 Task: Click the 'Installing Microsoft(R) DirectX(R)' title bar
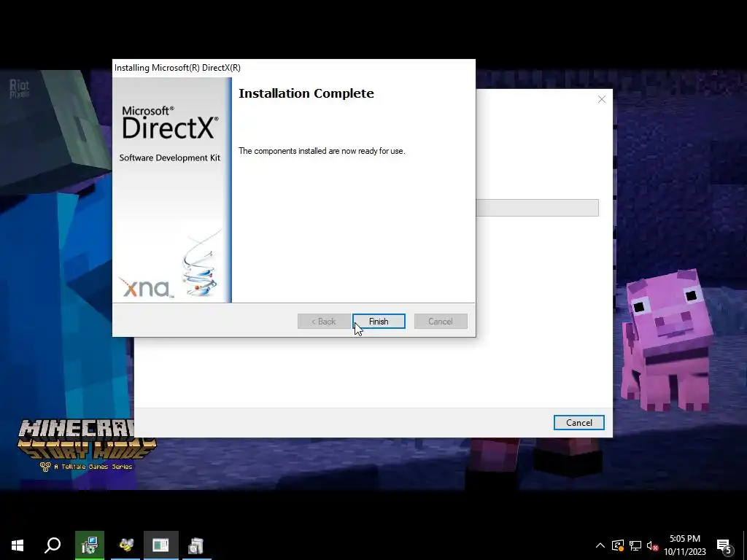293,68
